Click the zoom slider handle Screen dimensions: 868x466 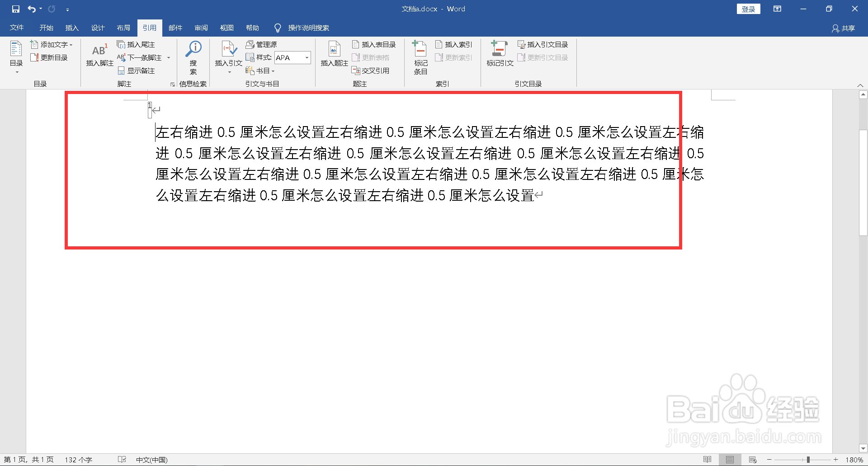click(808, 460)
